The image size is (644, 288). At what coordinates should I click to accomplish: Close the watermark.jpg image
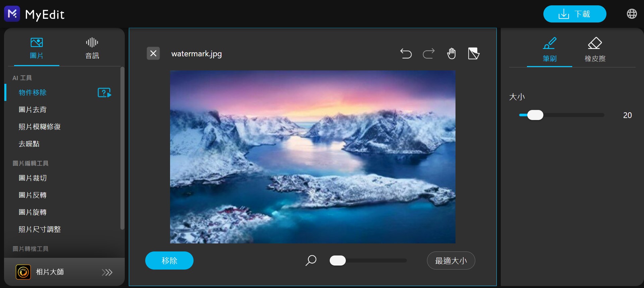153,53
